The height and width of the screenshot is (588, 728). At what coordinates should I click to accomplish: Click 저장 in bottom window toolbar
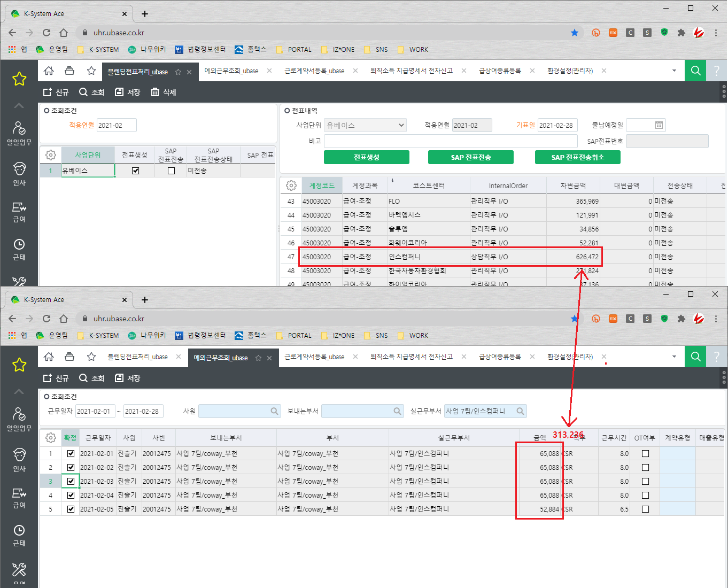point(128,378)
